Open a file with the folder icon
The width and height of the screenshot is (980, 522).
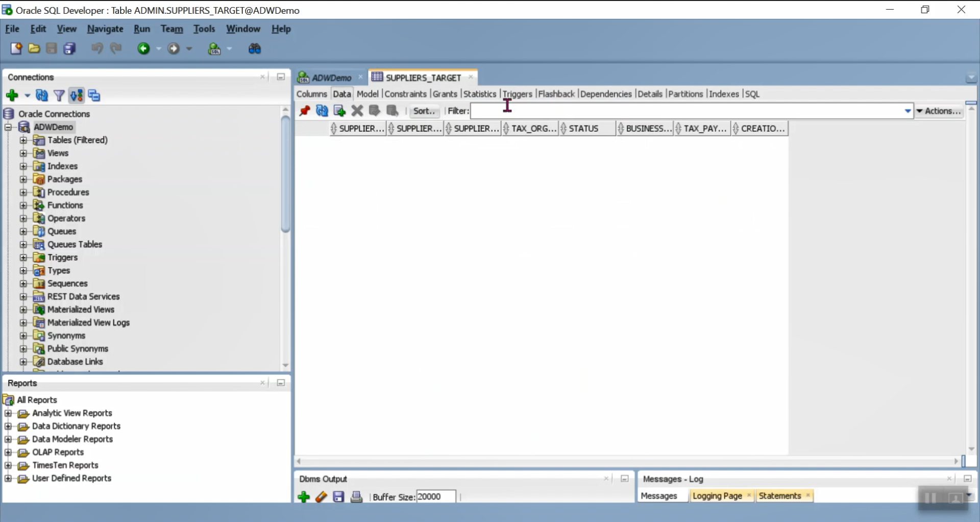click(34, 49)
